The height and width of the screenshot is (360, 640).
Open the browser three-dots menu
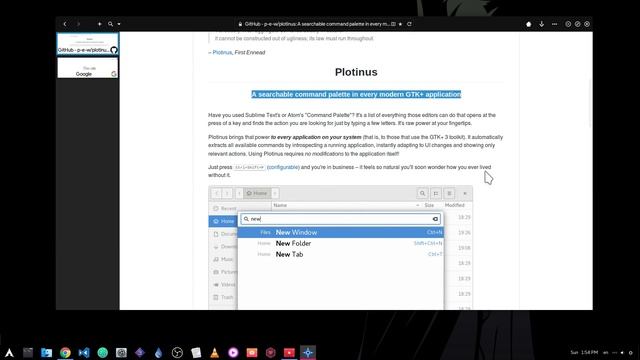coord(554,24)
